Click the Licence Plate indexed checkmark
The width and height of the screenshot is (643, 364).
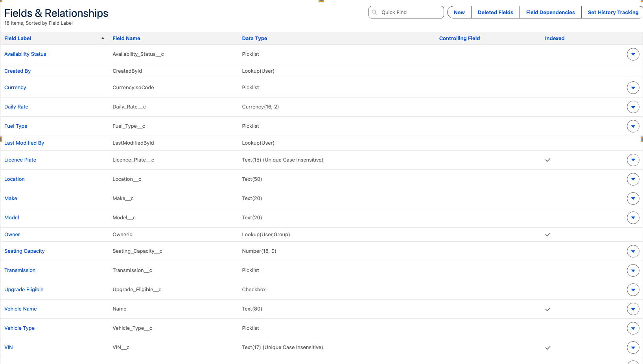(547, 160)
